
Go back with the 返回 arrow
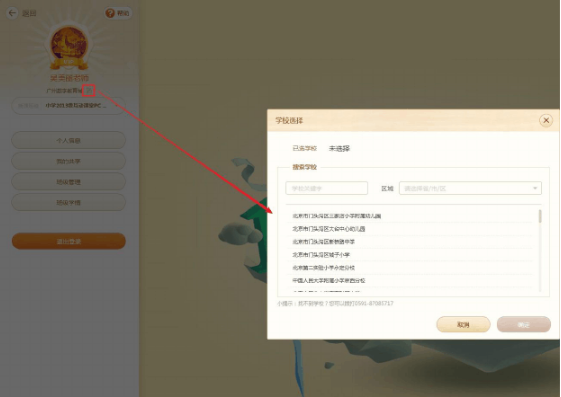pos(13,13)
